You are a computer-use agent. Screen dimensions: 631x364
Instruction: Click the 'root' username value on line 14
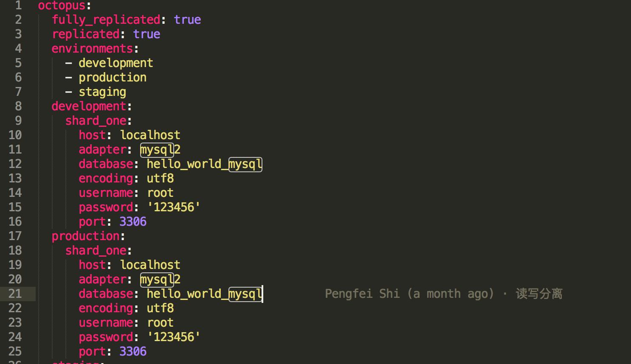pos(160,193)
